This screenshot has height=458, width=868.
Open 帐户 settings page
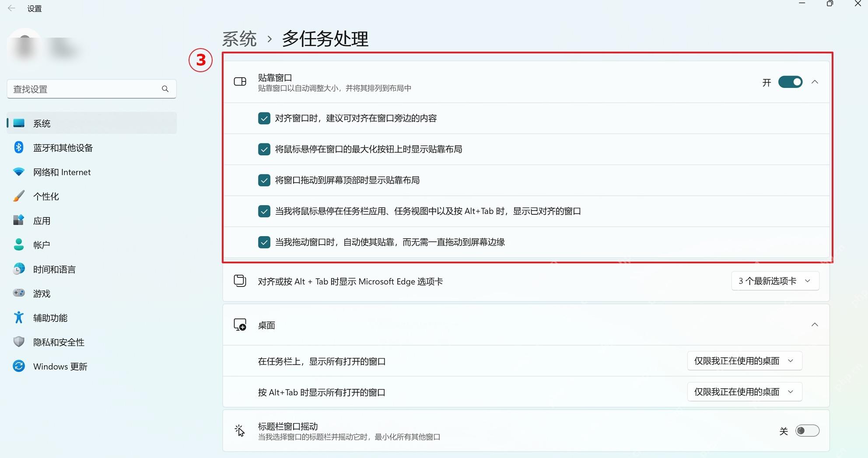(x=92, y=245)
